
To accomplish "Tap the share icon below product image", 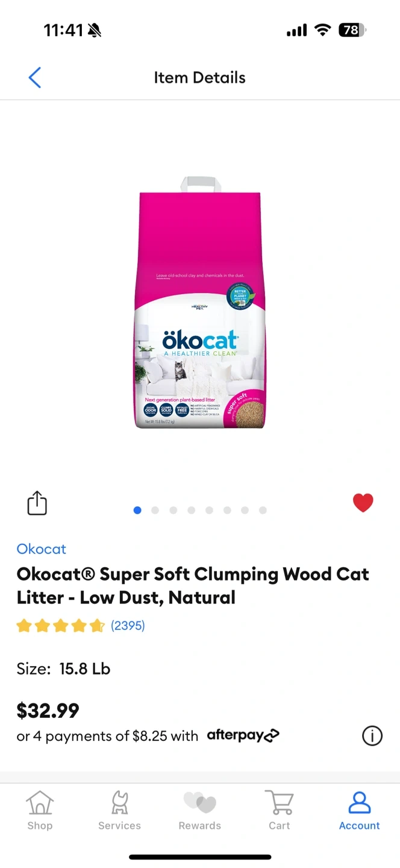I will [x=37, y=503].
